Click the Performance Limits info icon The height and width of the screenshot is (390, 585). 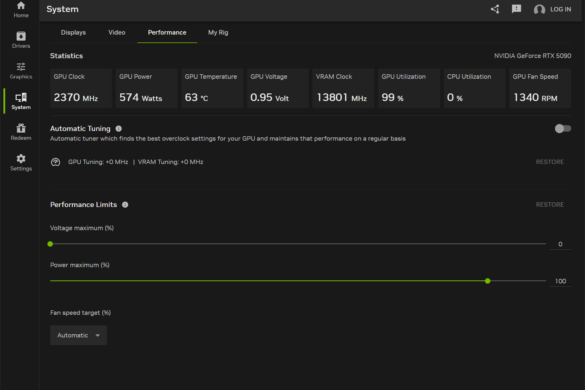(x=125, y=205)
